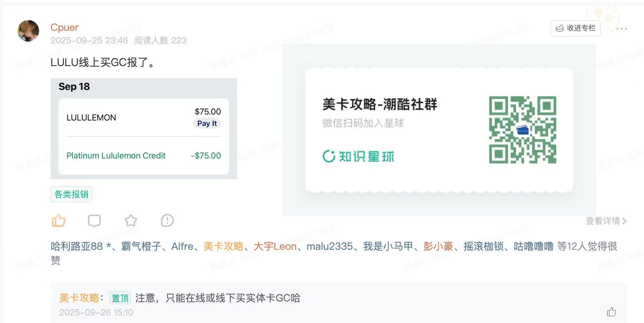This screenshot has width=644, height=323.
Task: Open 大宇Leon's profile from likes
Action: coord(275,247)
